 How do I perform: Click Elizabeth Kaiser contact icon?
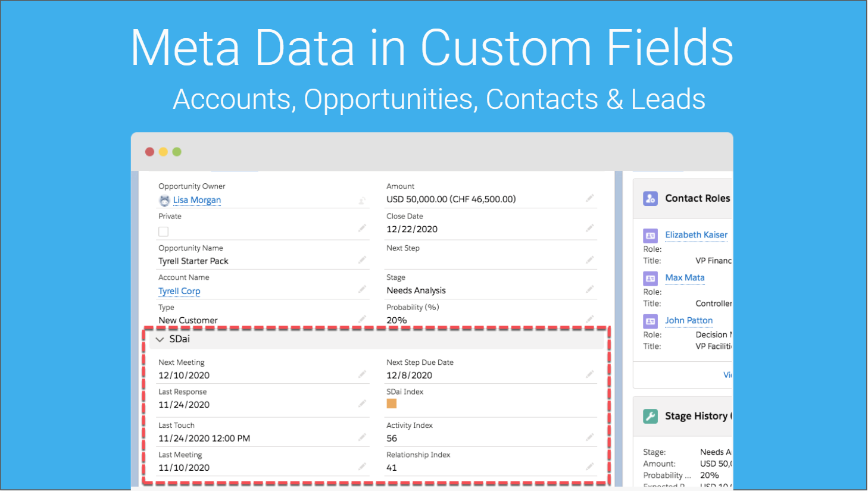(650, 236)
